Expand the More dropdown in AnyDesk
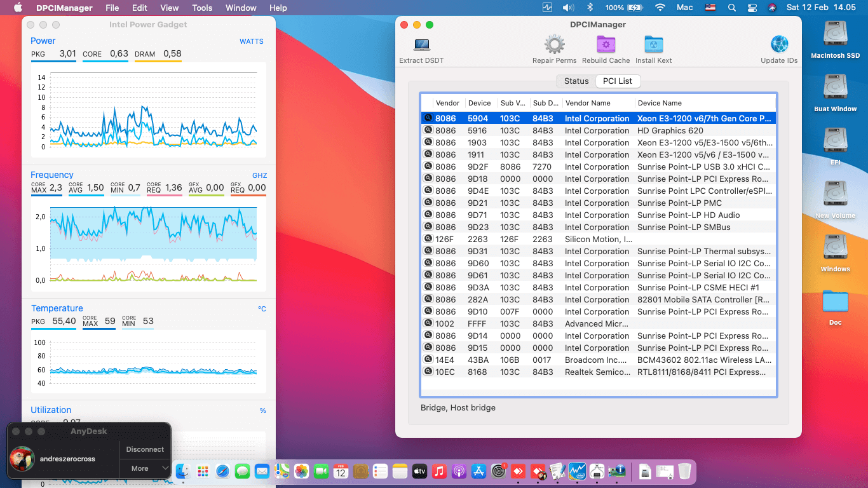 pos(145,468)
